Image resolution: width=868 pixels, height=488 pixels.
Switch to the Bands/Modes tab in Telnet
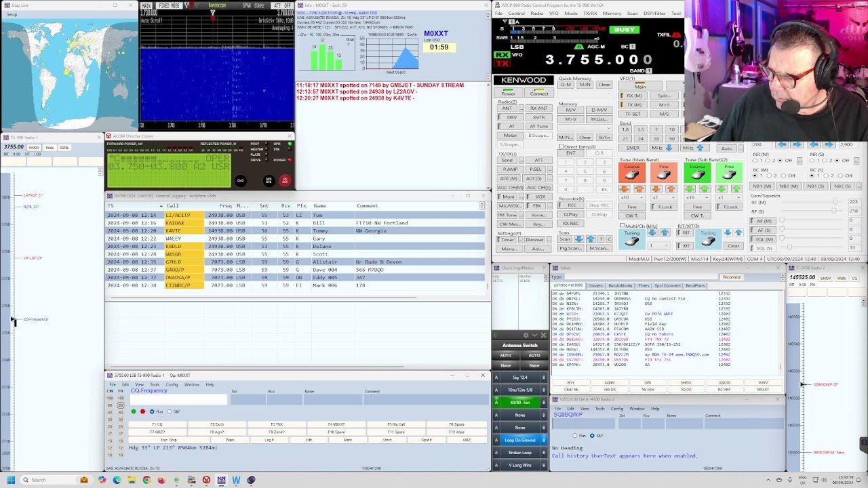coord(619,286)
